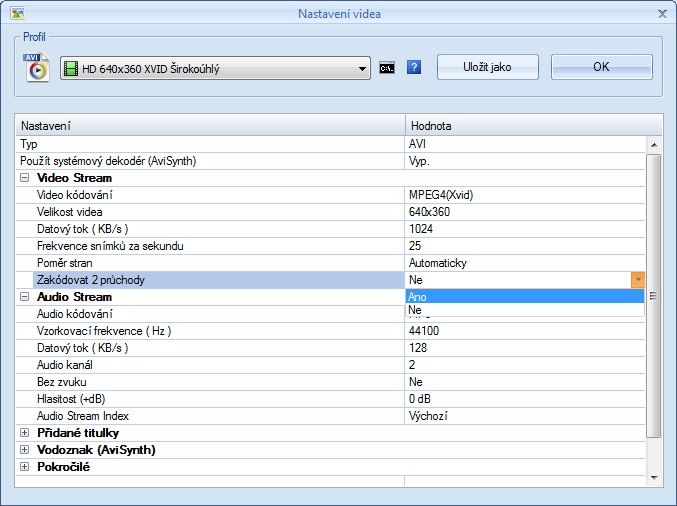Screen dimensions: 677x506
Task: Click the 640x360 value cell
Action: tap(525, 212)
